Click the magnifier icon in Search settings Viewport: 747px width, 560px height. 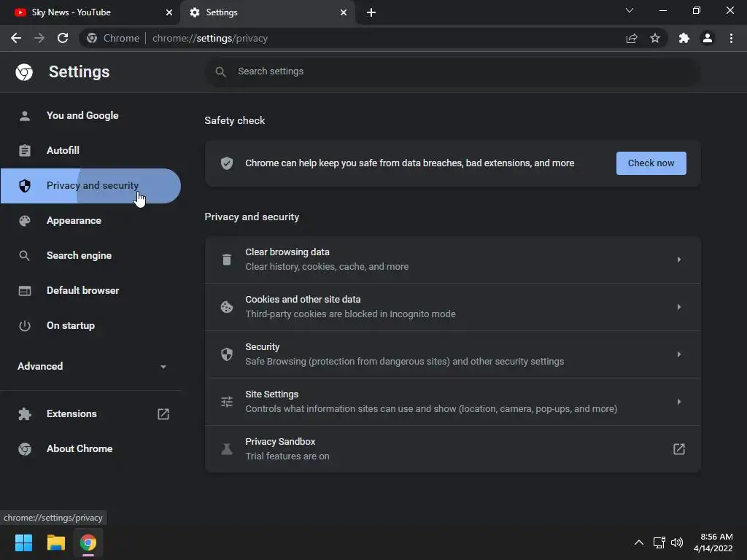coord(220,71)
